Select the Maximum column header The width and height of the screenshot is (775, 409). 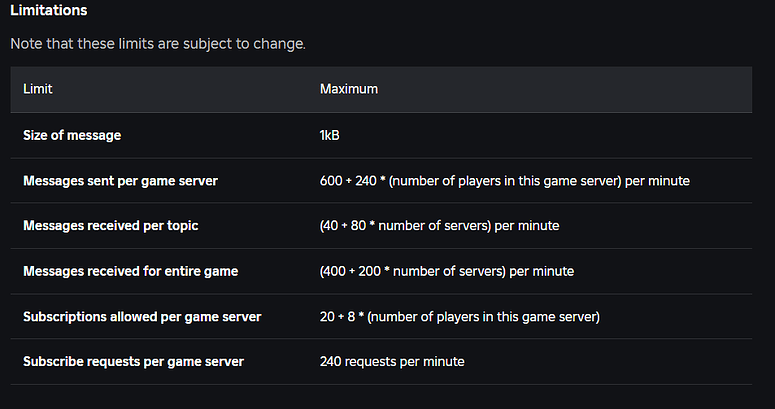pos(348,89)
